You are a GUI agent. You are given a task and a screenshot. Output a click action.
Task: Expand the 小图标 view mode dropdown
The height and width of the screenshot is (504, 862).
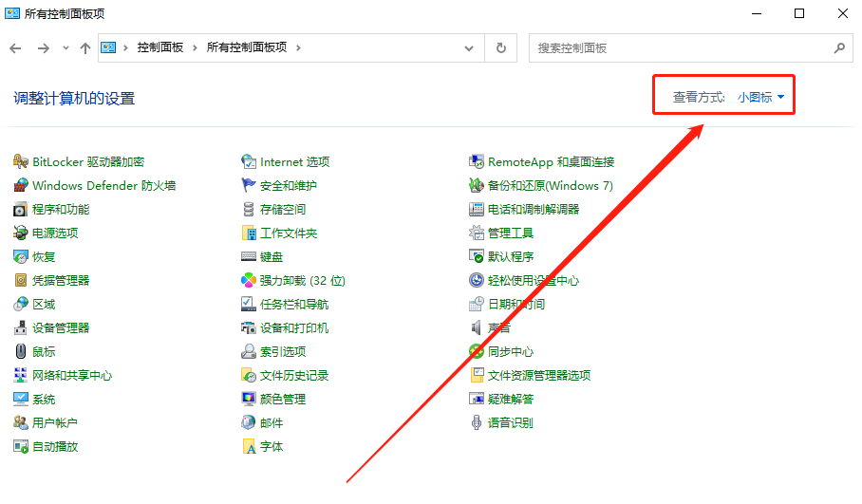pyautogui.click(x=760, y=97)
